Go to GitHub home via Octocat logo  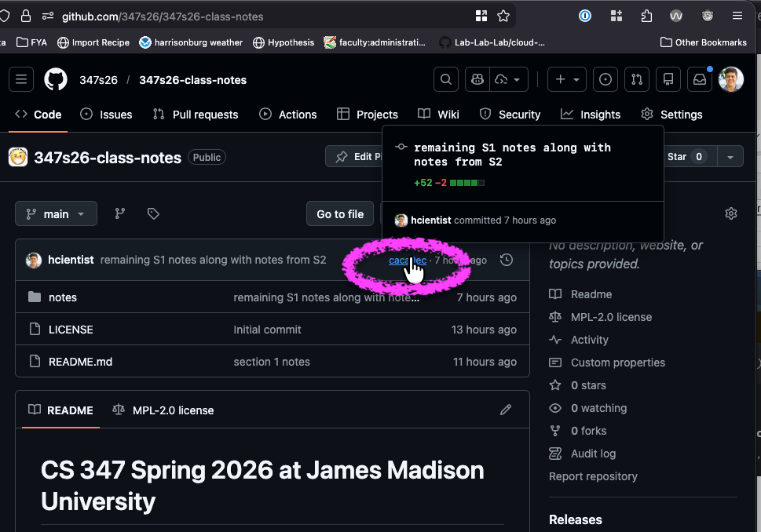coord(56,79)
